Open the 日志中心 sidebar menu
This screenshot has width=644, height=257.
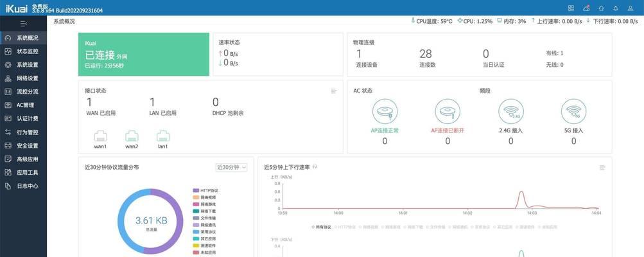point(23,186)
